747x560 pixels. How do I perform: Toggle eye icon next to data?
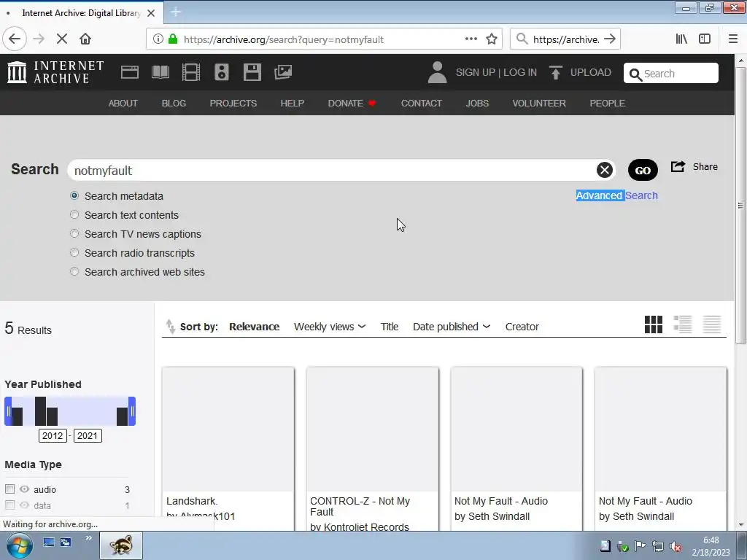[24, 505]
